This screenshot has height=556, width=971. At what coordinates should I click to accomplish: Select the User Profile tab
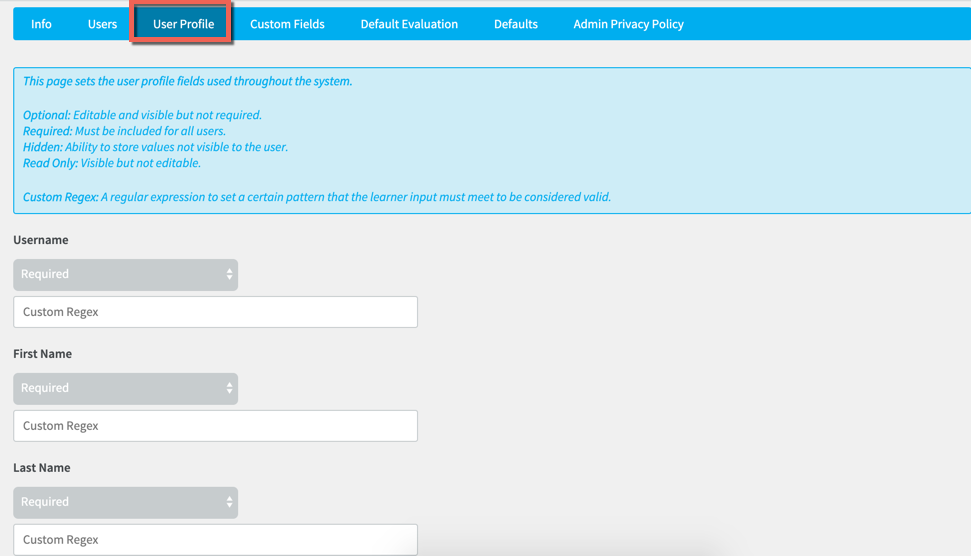(183, 24)
